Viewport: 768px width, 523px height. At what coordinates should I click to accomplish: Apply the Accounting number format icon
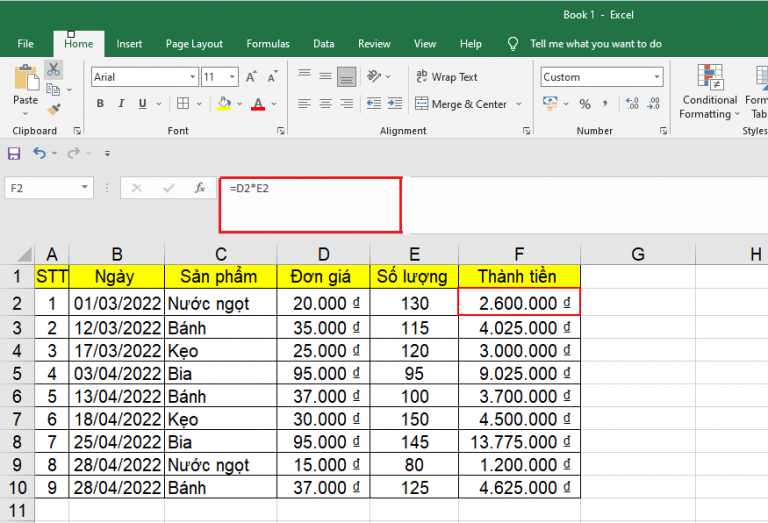coord(550,103)
